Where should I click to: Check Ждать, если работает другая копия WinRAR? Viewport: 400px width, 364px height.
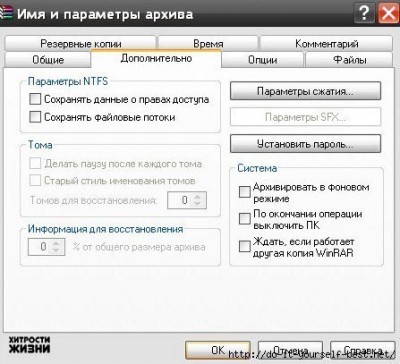tap(245, 246)
